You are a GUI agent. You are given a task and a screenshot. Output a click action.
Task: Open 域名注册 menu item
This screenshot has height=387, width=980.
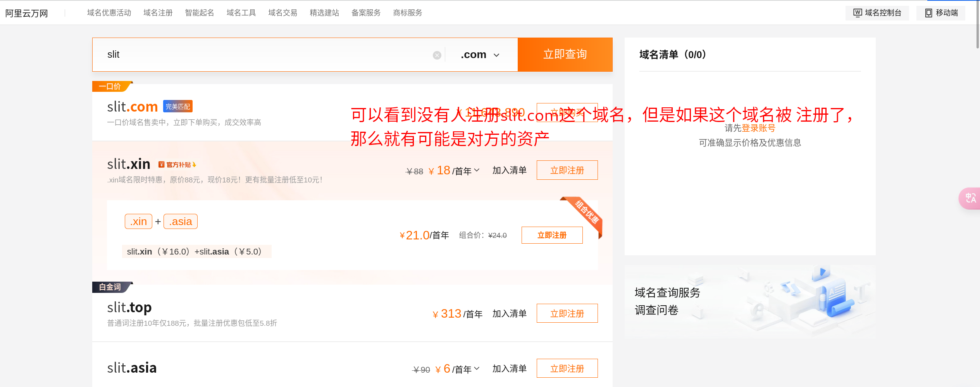point(158,13)
